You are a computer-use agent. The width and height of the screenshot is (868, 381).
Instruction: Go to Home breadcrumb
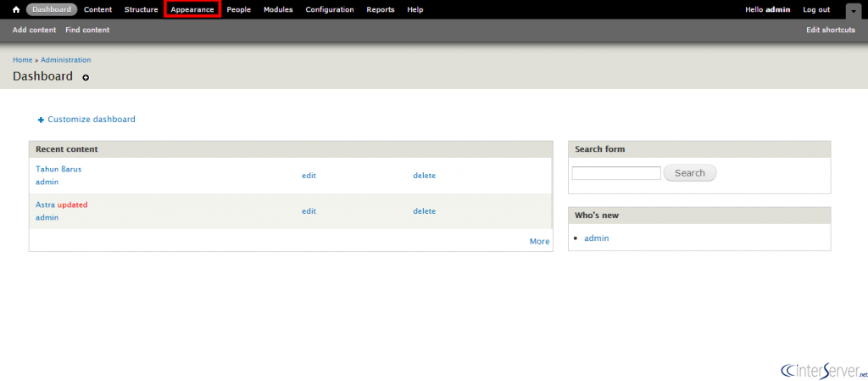tap(23, 59)
